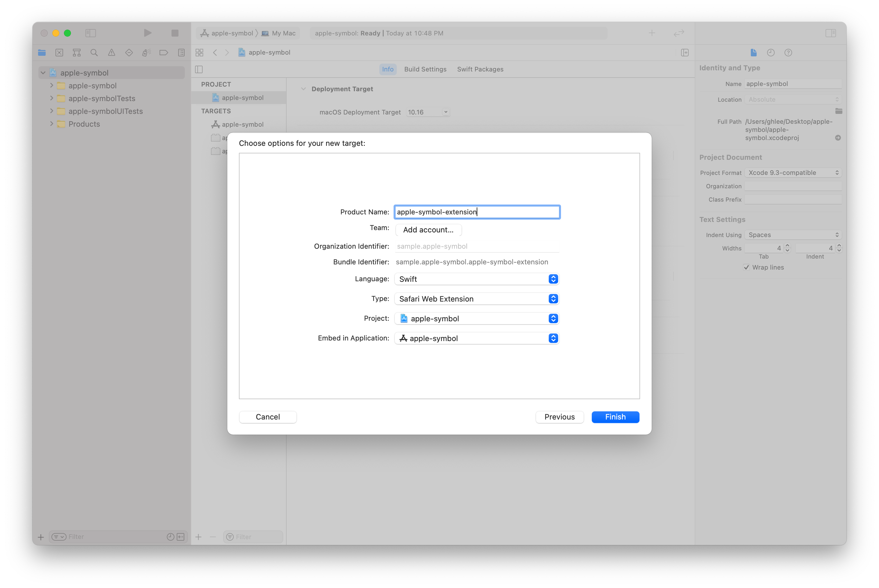
Task: Open the Breakpoint navigator icon
Action: pos(164,53)
